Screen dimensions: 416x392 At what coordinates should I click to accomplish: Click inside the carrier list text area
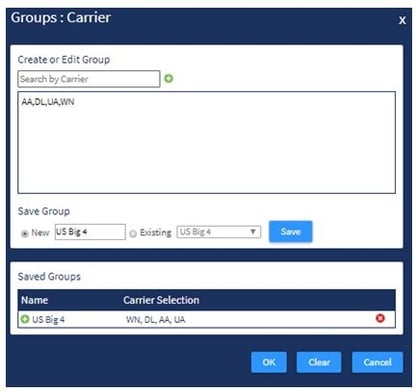coord(207,143)
